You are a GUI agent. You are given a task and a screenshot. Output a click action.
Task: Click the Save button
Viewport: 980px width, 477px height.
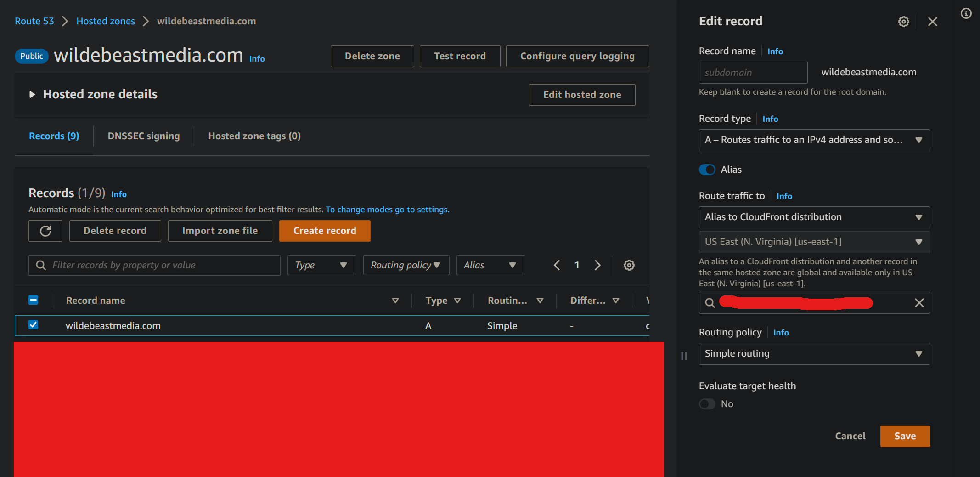[905, 436]
